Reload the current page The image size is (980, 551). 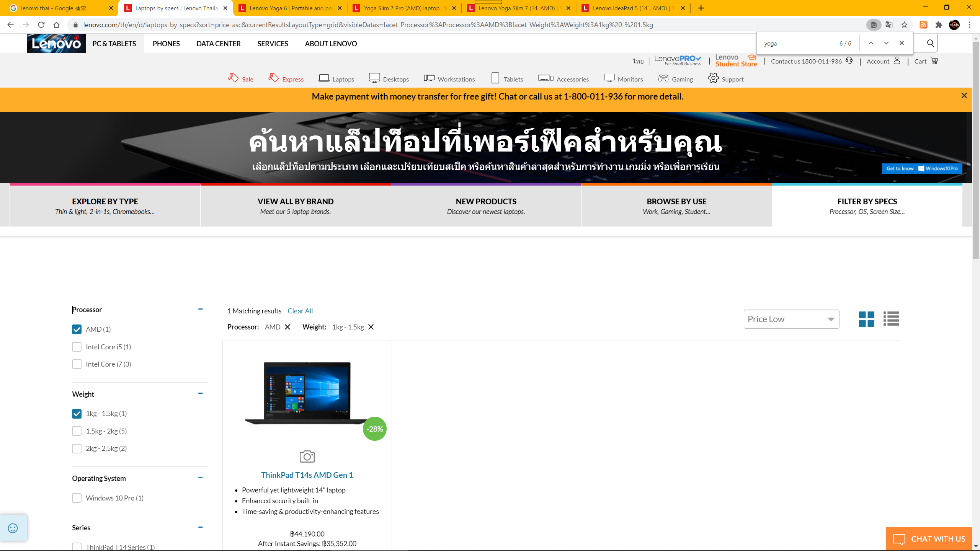pyautogui.click(x=41, y=25)
